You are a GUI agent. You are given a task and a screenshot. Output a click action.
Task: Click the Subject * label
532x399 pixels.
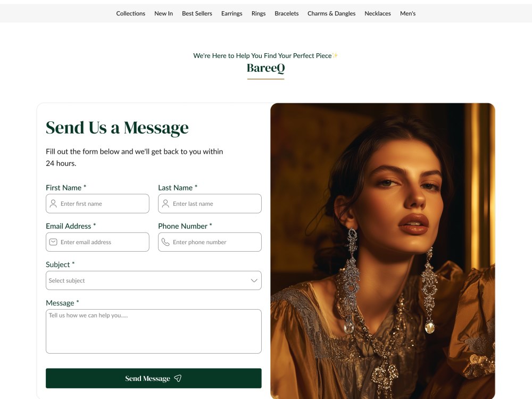tap(61, 264)
